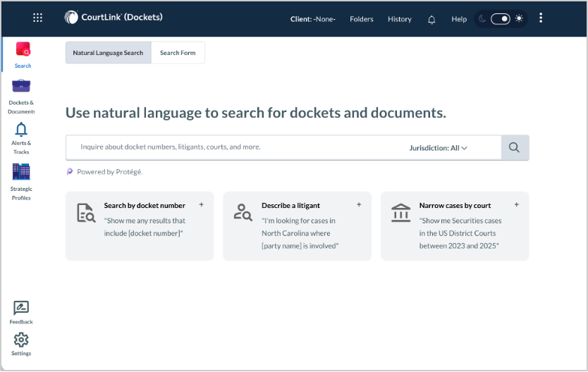Screen dimensions: 588x372
Task: Open the three-dot more options menu
Action: (541, 18)
